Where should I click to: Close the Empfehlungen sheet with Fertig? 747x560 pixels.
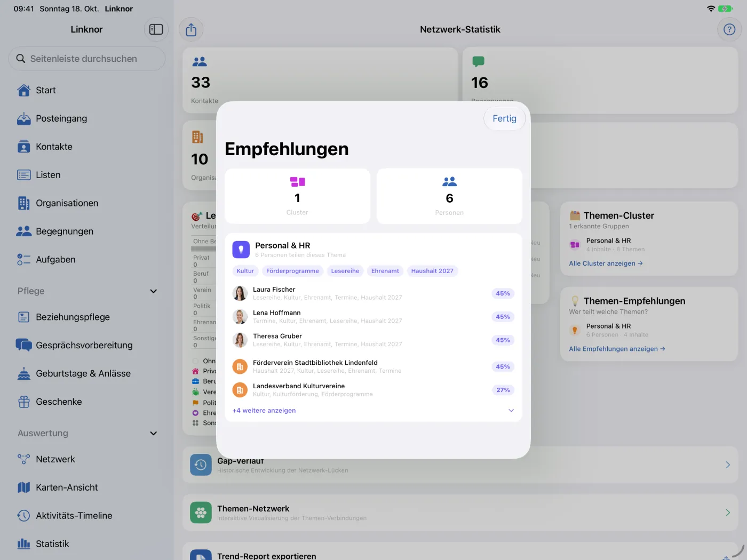(x=505, y=118)
